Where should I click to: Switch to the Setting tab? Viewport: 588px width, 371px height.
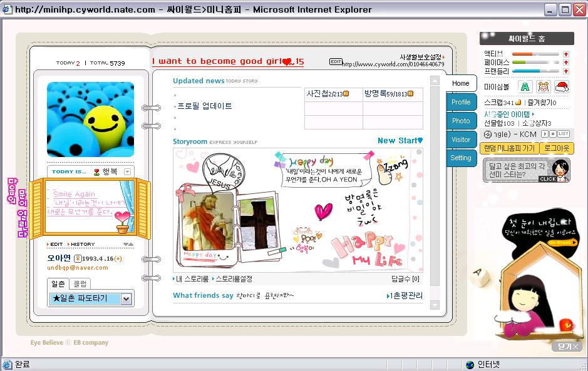[x=461, y=158]
